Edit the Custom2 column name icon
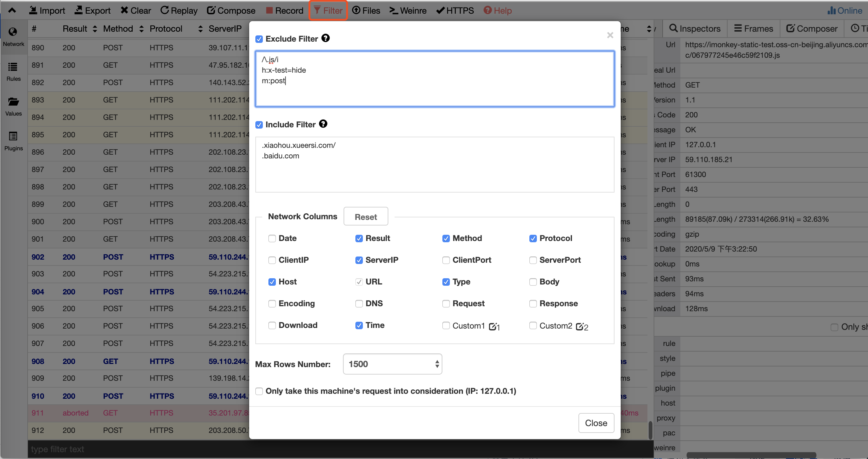The width and height of the screenshot is (868, 459). [x=580, y=326]
